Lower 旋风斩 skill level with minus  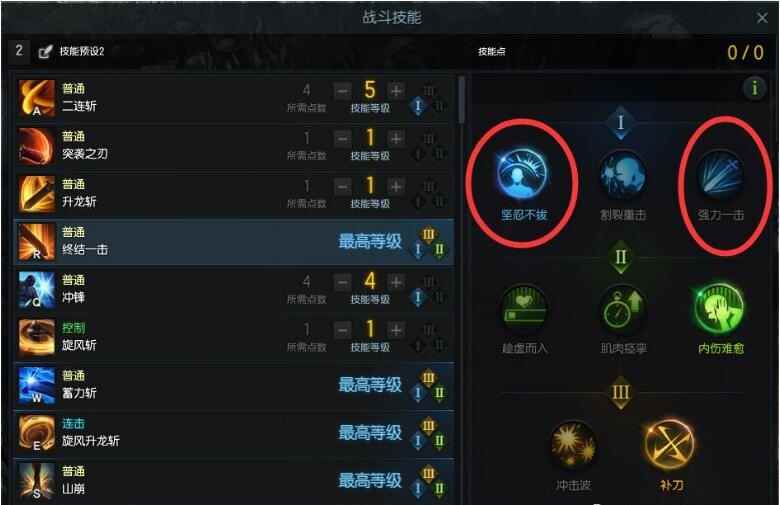tap(342, 330)
